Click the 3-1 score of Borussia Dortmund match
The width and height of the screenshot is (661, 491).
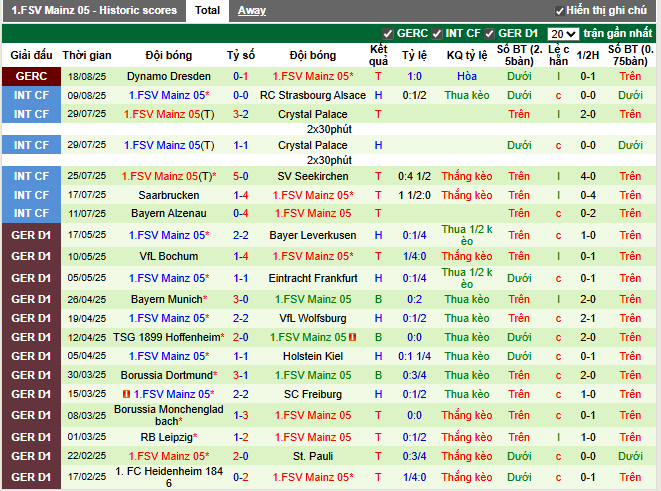point(241,375)
